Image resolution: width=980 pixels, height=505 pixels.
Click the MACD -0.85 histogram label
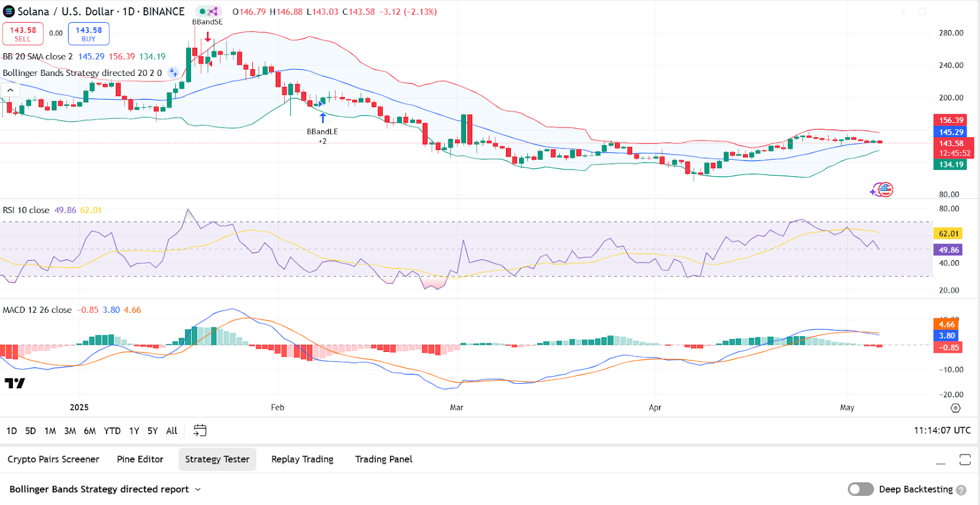point(947,347)
